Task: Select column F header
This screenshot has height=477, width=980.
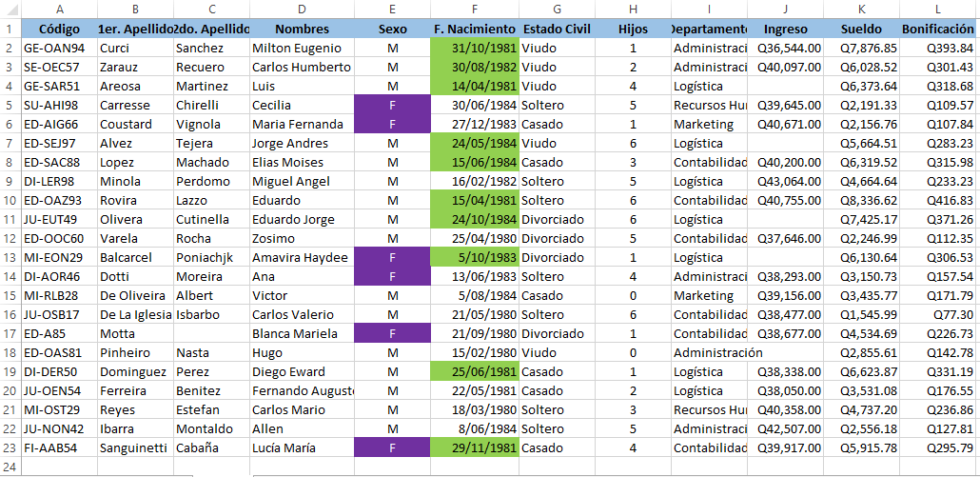Action: [x=475, y=9]
